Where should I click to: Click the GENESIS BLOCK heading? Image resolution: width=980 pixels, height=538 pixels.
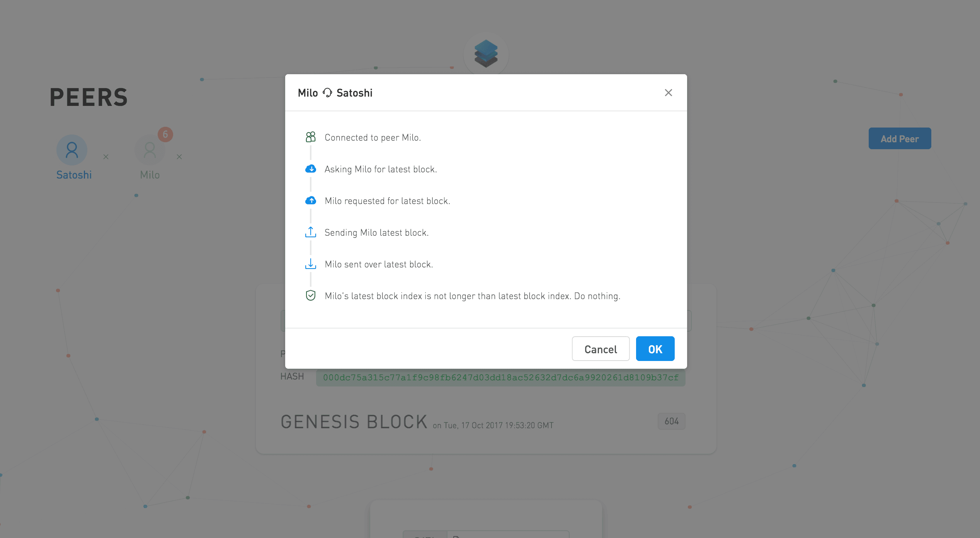pyautogui.click(x=354, y=422)
